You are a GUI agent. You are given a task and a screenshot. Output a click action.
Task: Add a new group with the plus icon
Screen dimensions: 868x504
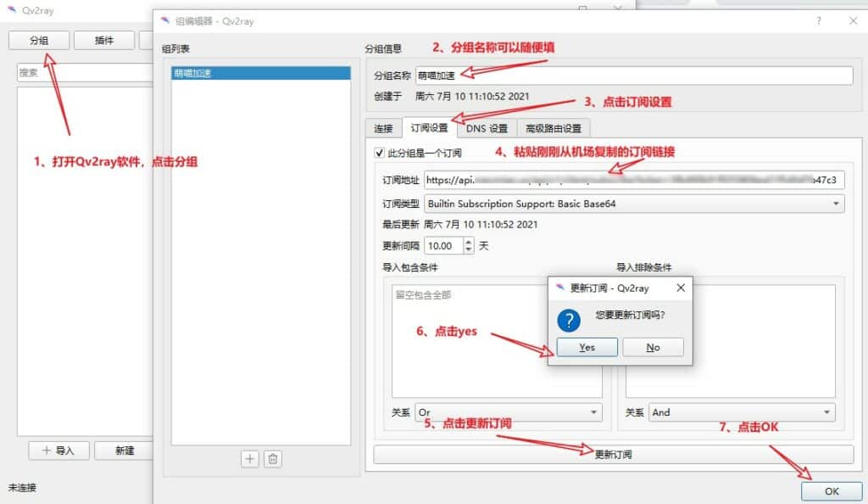pyautogui.click(x=250, y=459)
